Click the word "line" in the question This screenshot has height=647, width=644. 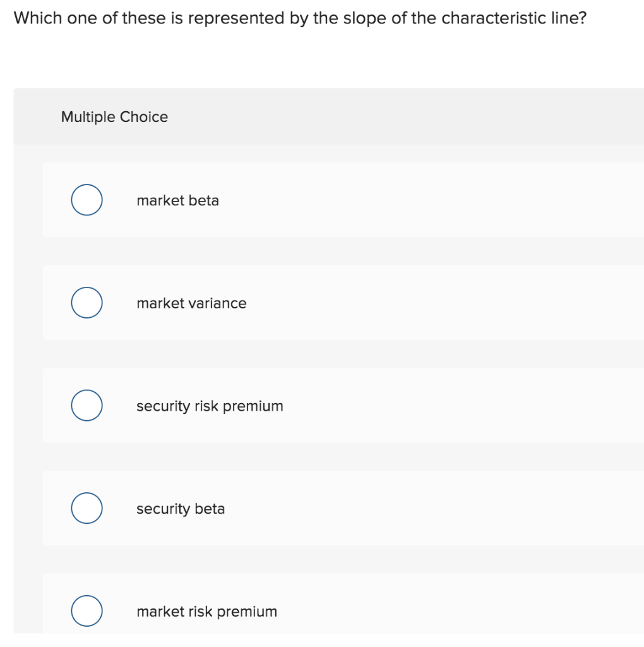pyautogui.click(x=559, y=18)
